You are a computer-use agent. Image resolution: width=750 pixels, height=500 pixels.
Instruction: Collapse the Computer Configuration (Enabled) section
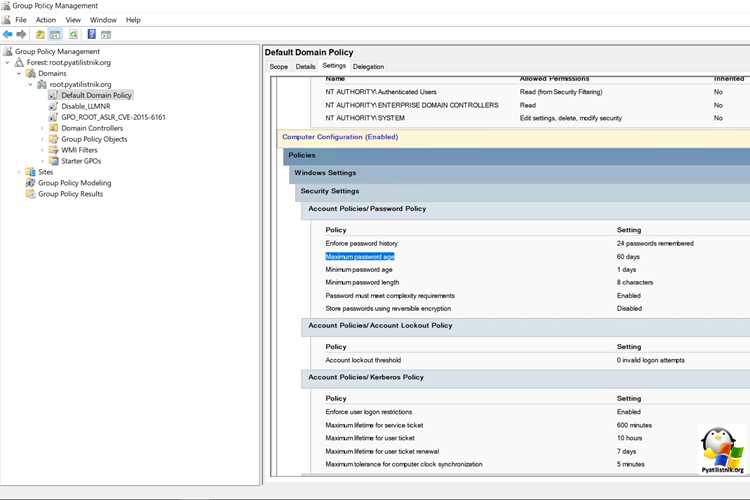(513, 137)
